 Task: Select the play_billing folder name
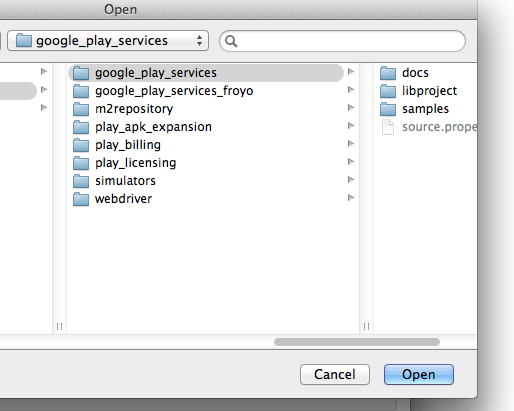(x=128, y=145)
